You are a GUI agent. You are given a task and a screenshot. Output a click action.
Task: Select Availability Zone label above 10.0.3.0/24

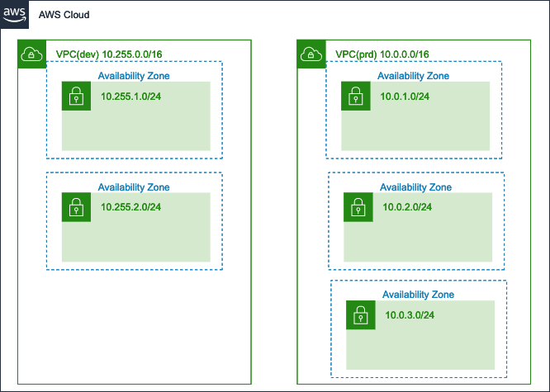(x=418, y=295)
